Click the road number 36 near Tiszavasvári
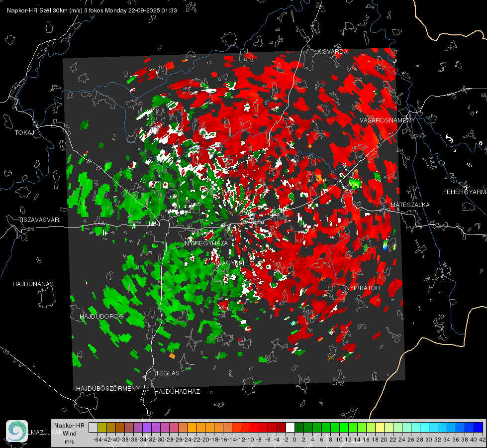The height and width of the screenshot is (448, 487). pos(31,229)
